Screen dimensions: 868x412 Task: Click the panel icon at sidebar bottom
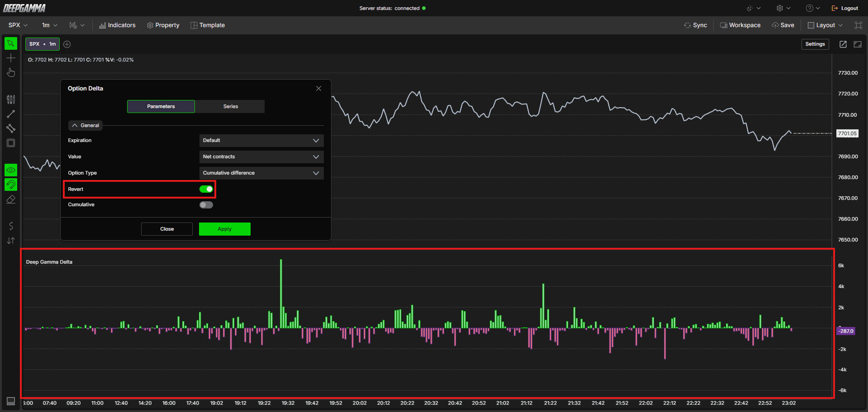tap(11, 401)
